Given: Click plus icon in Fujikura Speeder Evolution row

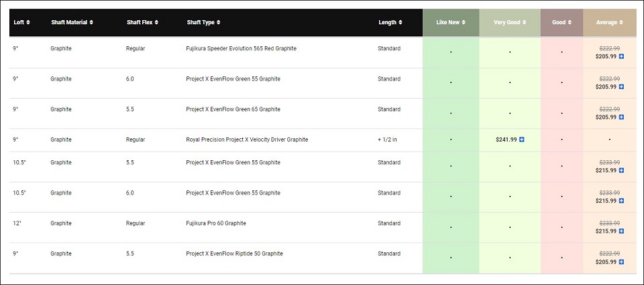Looking at the screenshot, I should (x=621, y=56).
